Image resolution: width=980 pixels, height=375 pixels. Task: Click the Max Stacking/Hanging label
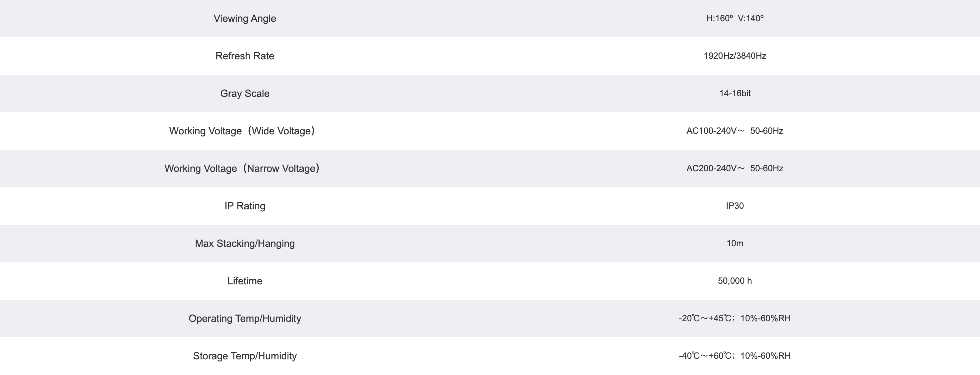tap(245, 243)
